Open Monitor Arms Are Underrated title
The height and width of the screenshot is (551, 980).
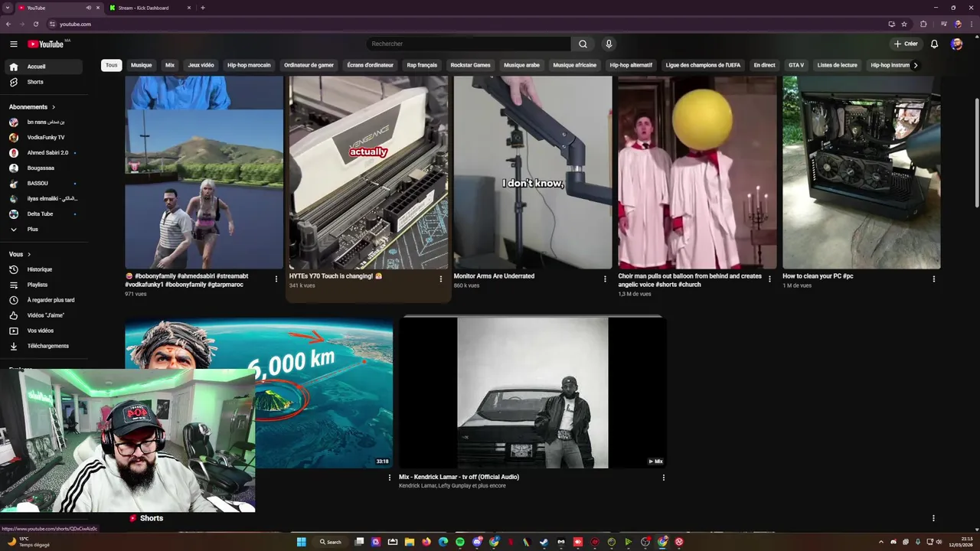click(x=494, y=276)
